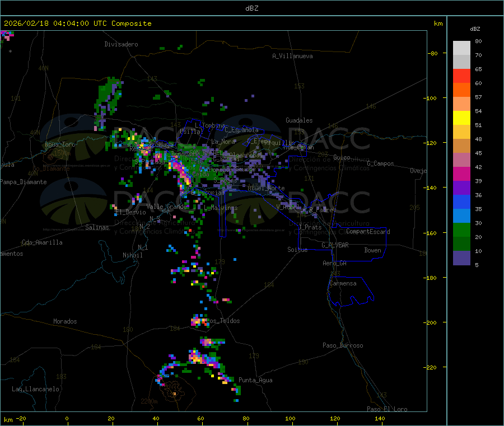Click the 'Guadales' place label
Image resolution: width=504 pixels, height=426 pixels.
click(x=299, y=120)
